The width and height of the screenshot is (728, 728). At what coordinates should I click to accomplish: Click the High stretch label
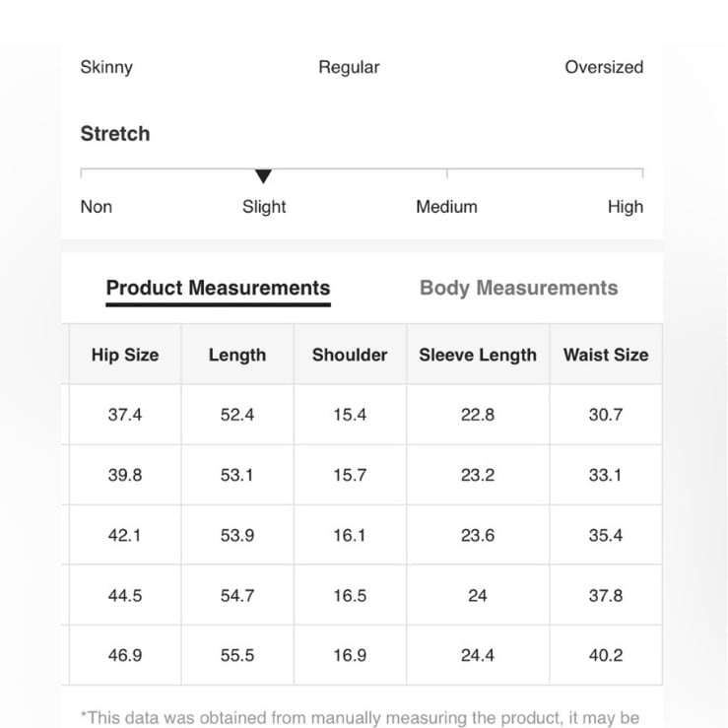[x=626, y=207]
